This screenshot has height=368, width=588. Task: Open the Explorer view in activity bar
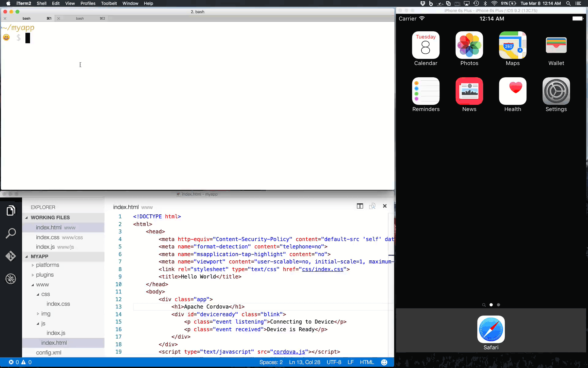pos(11,211)
